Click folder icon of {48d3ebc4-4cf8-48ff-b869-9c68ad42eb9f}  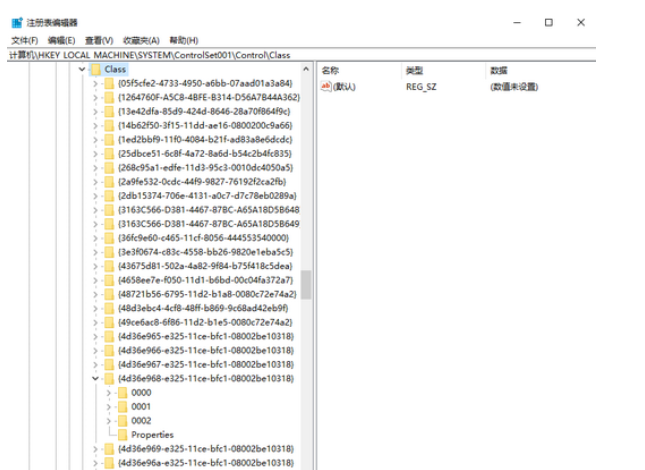point(109,308)
